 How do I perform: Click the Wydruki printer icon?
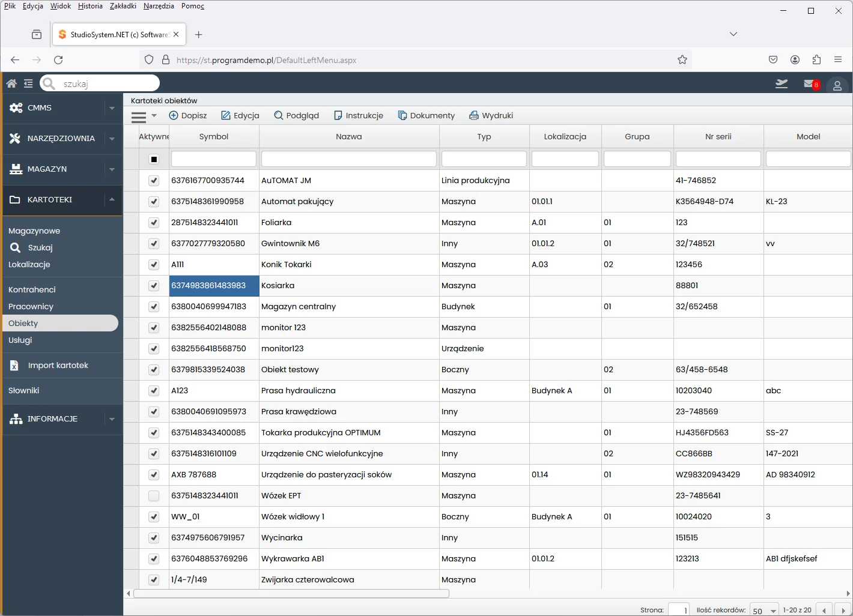474,115
